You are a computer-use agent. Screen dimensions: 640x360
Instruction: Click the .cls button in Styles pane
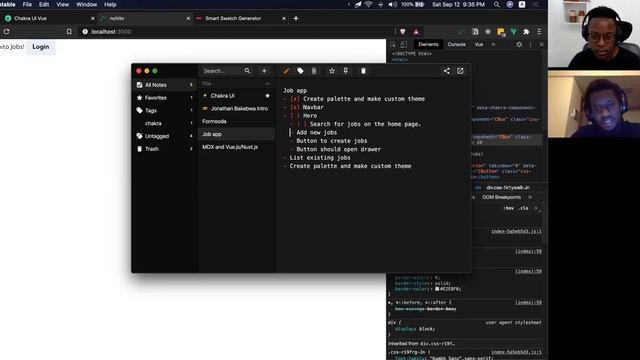[523, 208]
